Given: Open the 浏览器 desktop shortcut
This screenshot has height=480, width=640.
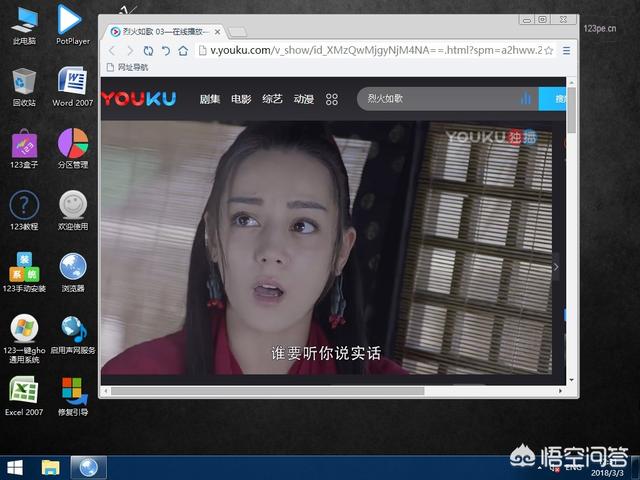Looking at the screenshot, I should pos(73,272).
